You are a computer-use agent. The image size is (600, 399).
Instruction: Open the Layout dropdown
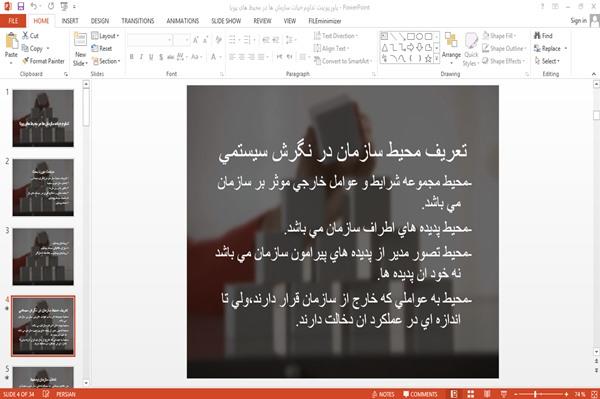point(105,36)
